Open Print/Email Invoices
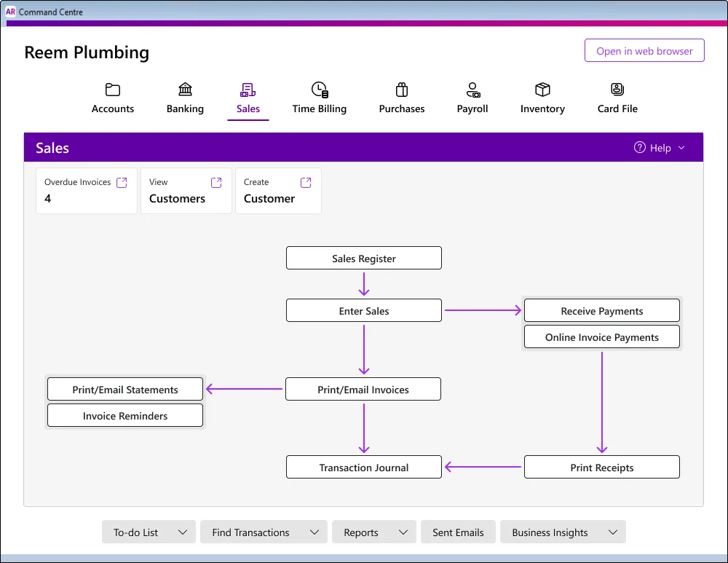728x563 pixels. (363, 389)
